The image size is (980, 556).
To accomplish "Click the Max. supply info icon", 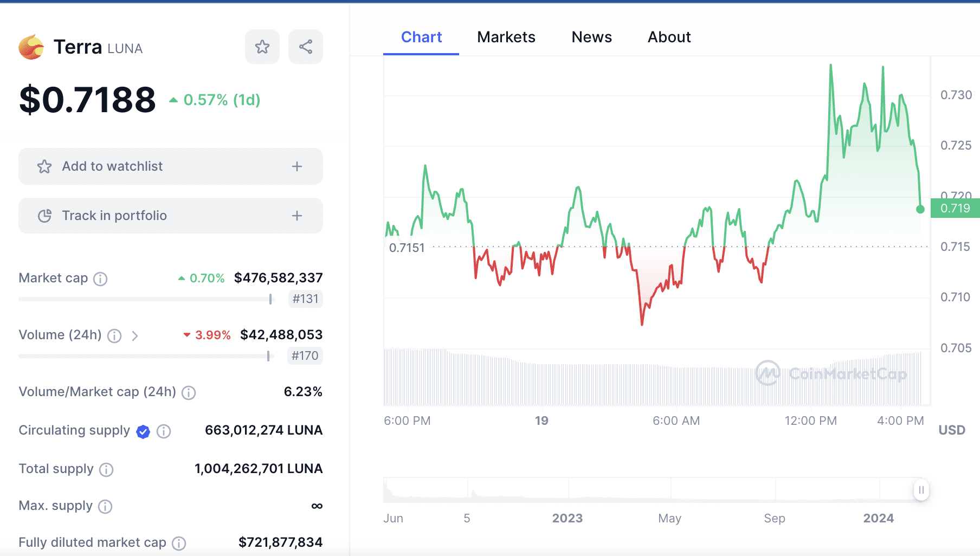I will [105, 507].
